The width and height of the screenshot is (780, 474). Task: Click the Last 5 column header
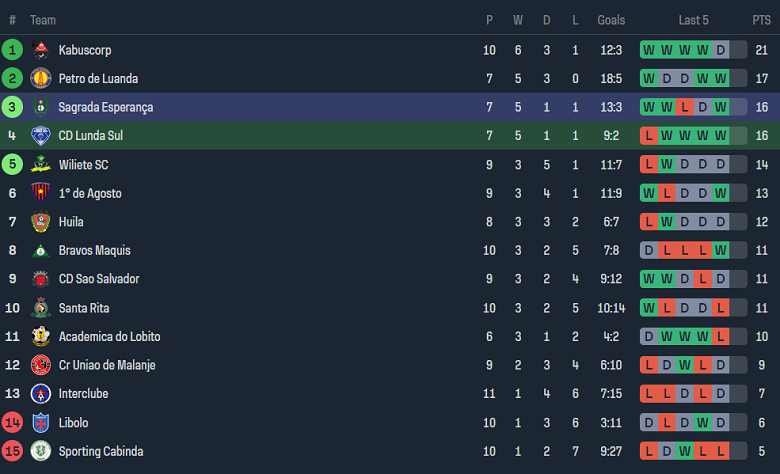point(693,20)
